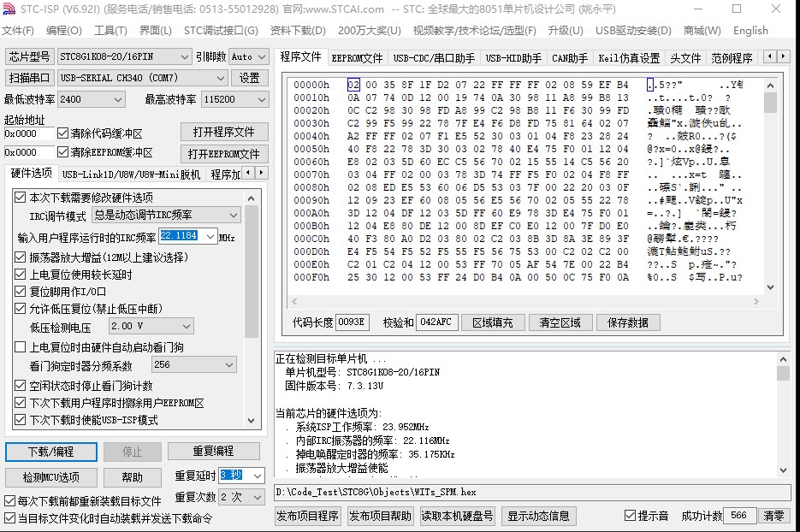The height and width of the screenshot is (532, 800).
Task: Click right arrow of hardware options tab strip
Action: [261, 173]
